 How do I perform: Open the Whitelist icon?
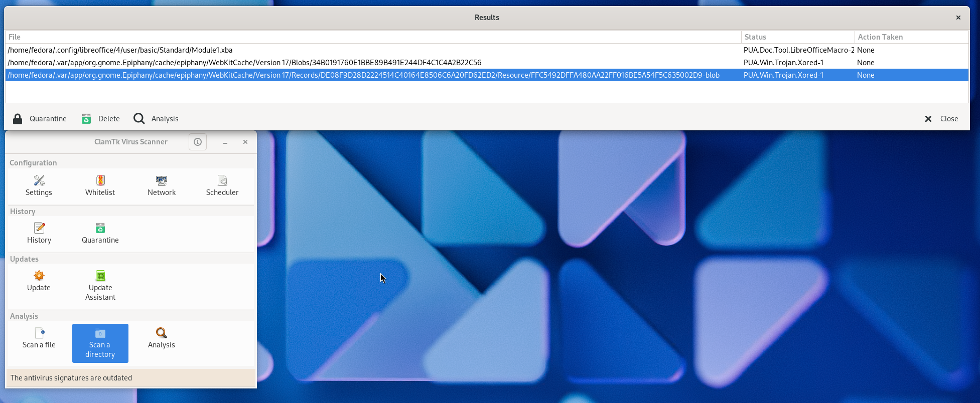click(100, 185)
